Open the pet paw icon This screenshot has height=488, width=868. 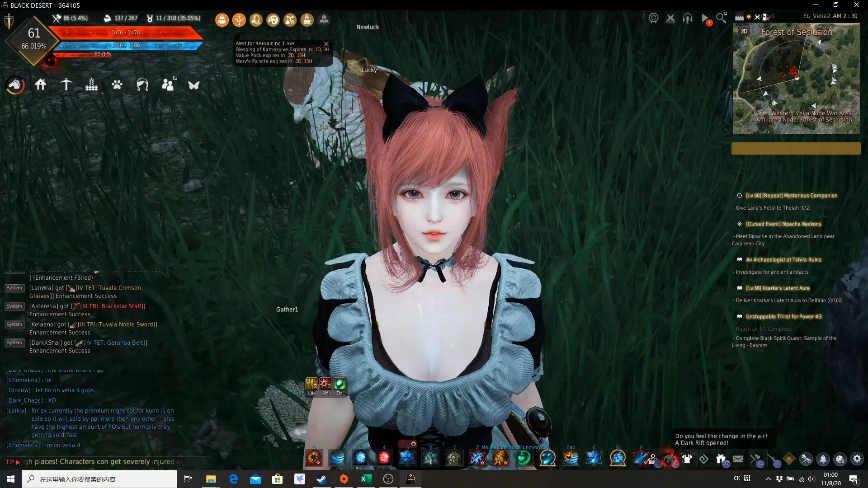(x=117, y=84)
